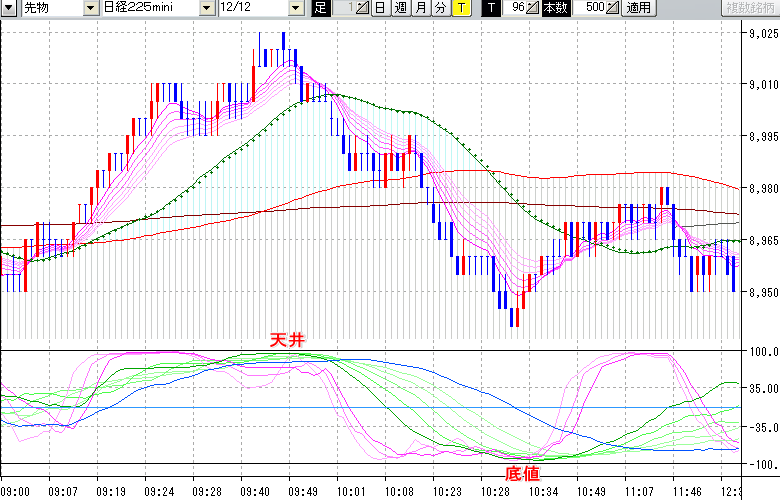Open the 12/12 date dropdown

point(254,8)
